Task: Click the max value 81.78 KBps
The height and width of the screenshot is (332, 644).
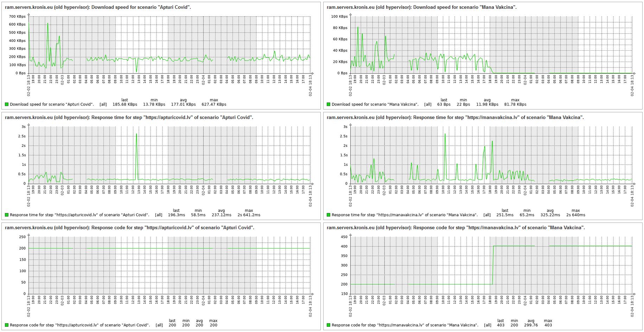Action: (515, 104)
